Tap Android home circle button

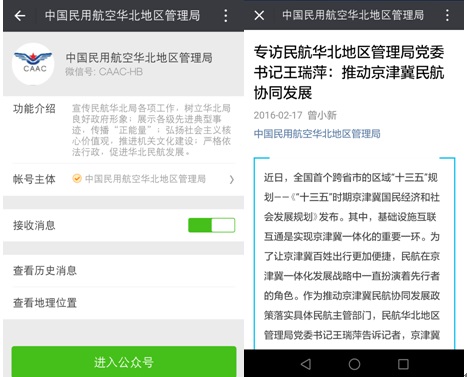[354, 364]
